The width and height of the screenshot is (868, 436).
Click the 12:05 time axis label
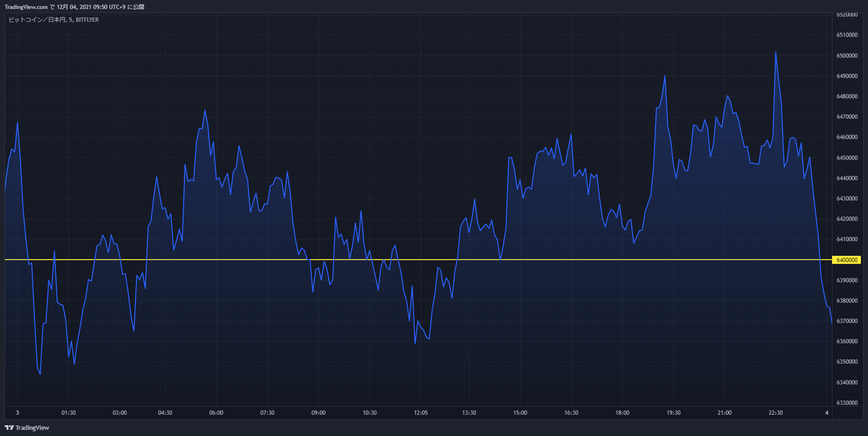tap(421, 413)
